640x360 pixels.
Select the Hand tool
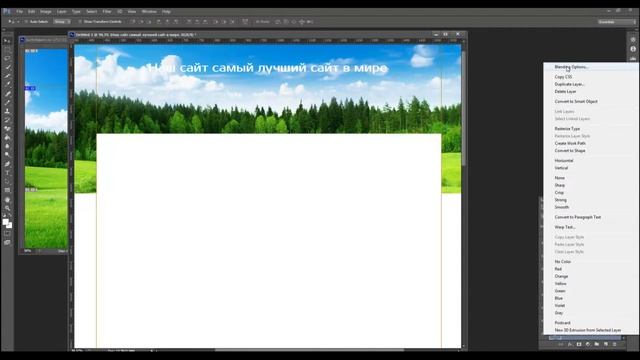[x=7, y=200]
